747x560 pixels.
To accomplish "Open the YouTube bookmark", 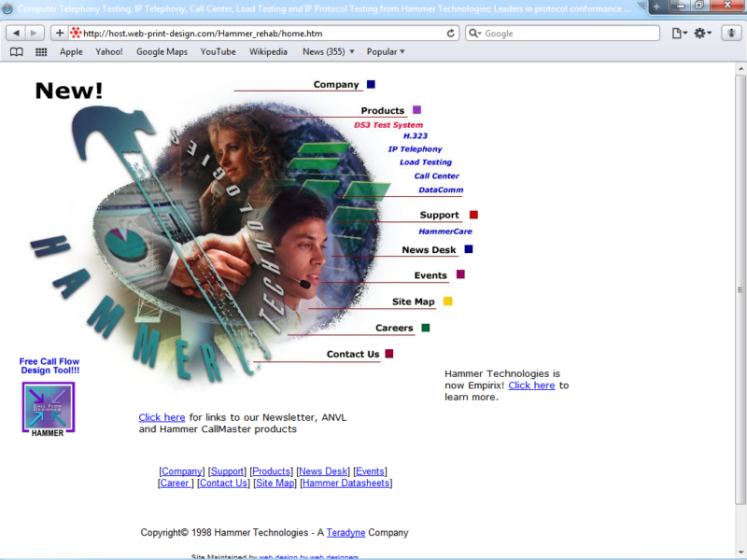I will pos(218,52).
